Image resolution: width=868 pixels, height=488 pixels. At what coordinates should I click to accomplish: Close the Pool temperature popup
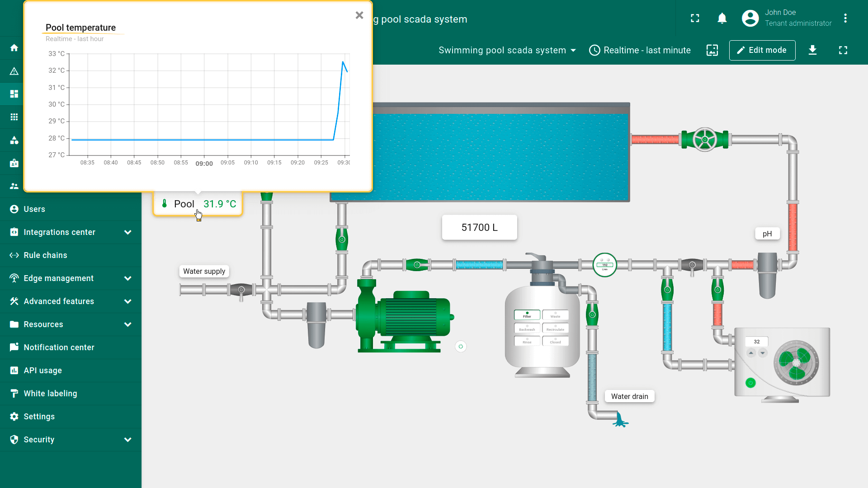[x=359, y=15]
